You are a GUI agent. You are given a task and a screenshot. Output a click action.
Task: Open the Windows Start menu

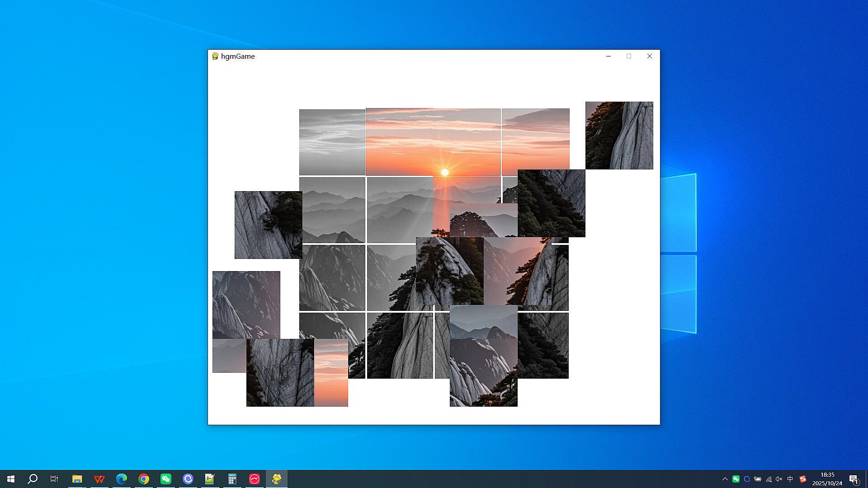click(x=11, y=479)
